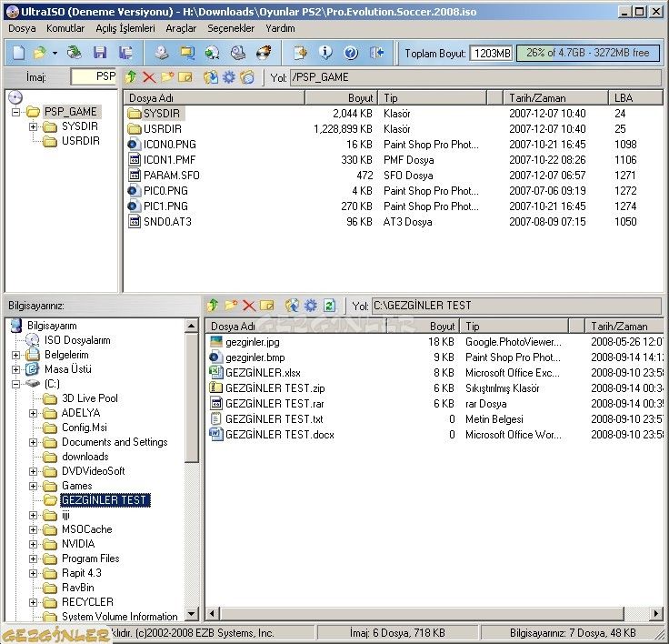Click the Toplam Boyut 1203MB field
The width and height of the screenshot is (669, 644).
[491, 54]
